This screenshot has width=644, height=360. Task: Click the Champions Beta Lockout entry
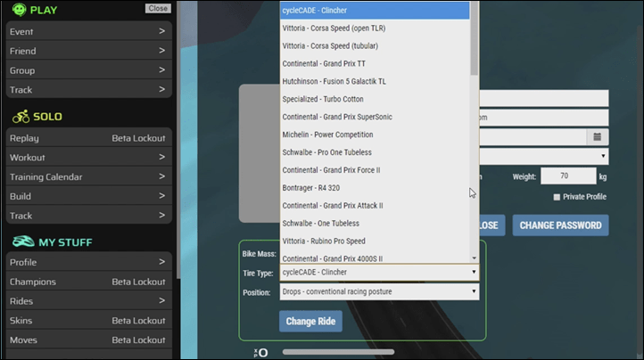pos(88,282)
